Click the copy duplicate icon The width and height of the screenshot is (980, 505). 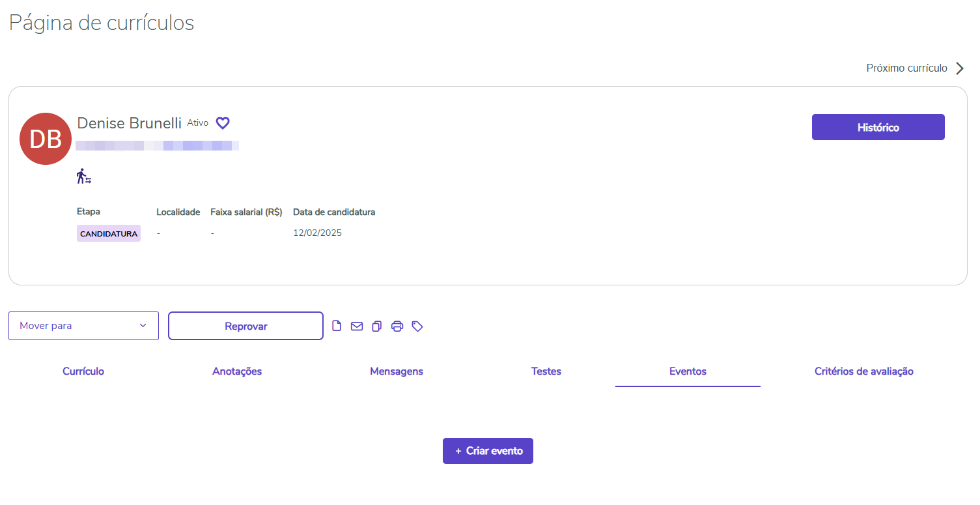coord(376,326)
